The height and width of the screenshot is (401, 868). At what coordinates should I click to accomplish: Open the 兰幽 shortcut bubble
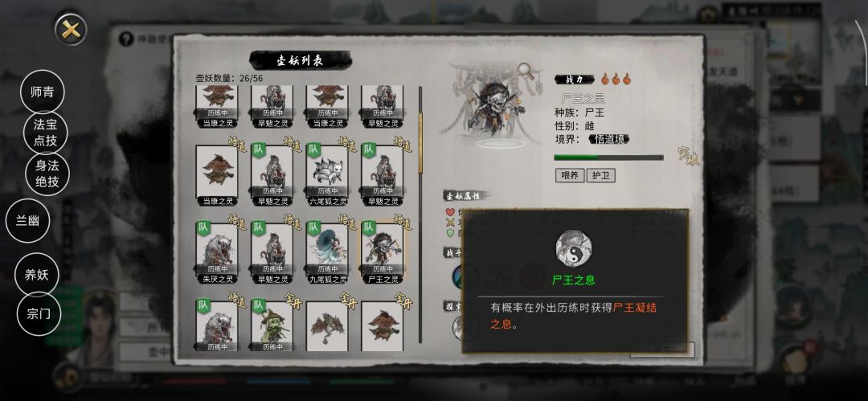tap(27, 220)
